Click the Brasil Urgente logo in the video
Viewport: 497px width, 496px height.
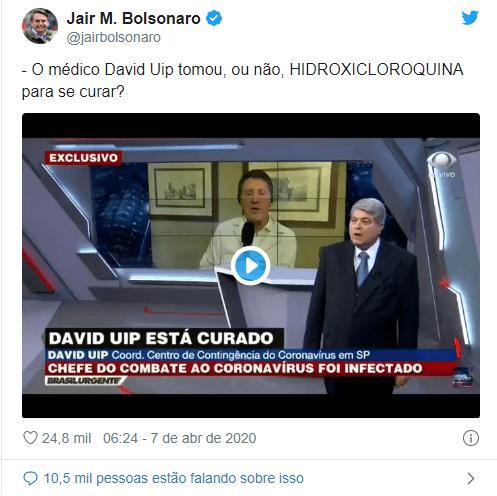pyautogui.click(x=86, y=381)
